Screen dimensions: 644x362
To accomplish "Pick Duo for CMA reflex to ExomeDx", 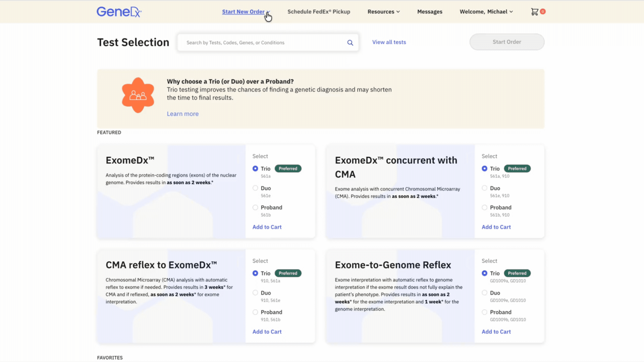I will (255, 293).
